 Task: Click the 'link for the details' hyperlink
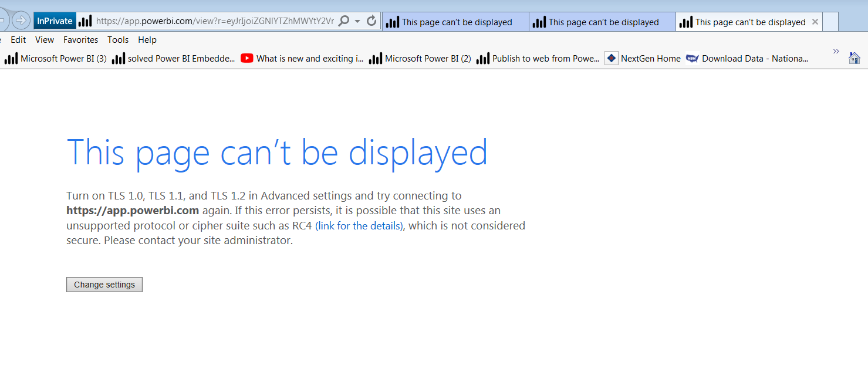coord(359,226)
